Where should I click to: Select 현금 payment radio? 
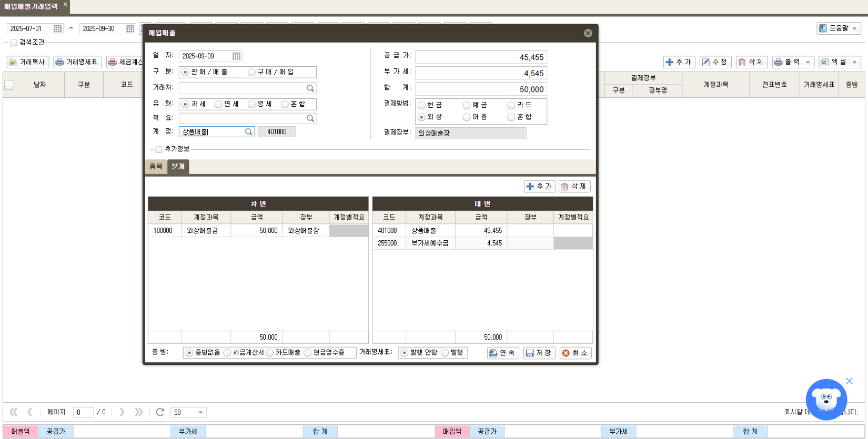pos(421,106)
